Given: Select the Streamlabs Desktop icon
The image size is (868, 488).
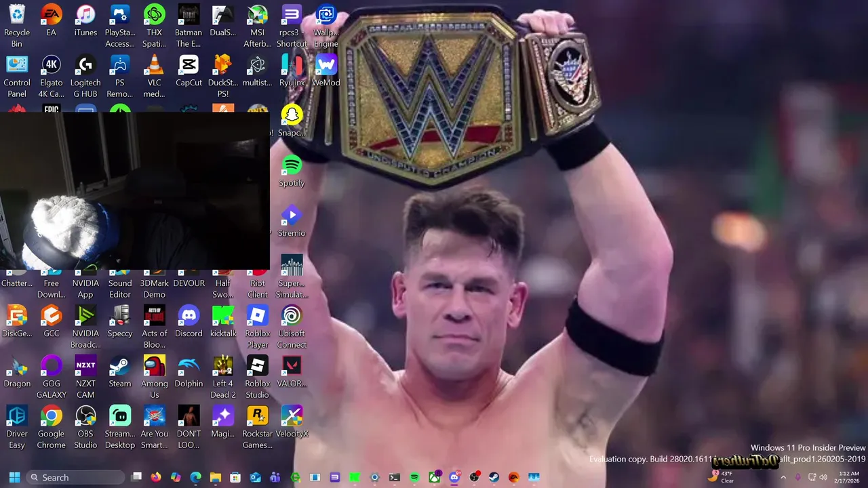Looking at the screenshot, I should (120, 427).
